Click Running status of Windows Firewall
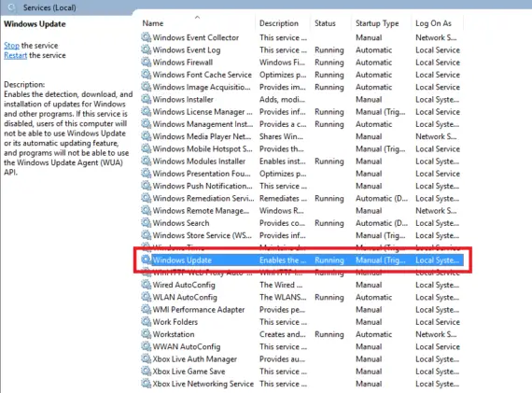The width and height of the screenshot is (532, 393). coord(329,63)
